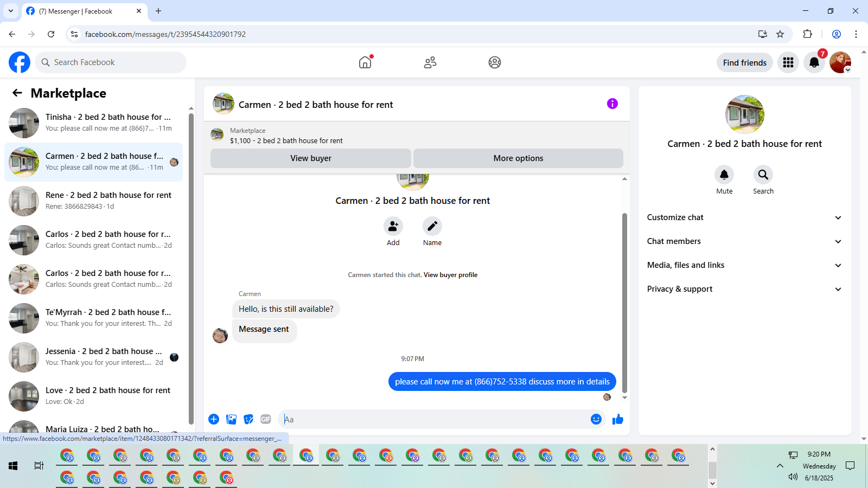
Task: Open the account profile picture menu
Action: [840, 62]
